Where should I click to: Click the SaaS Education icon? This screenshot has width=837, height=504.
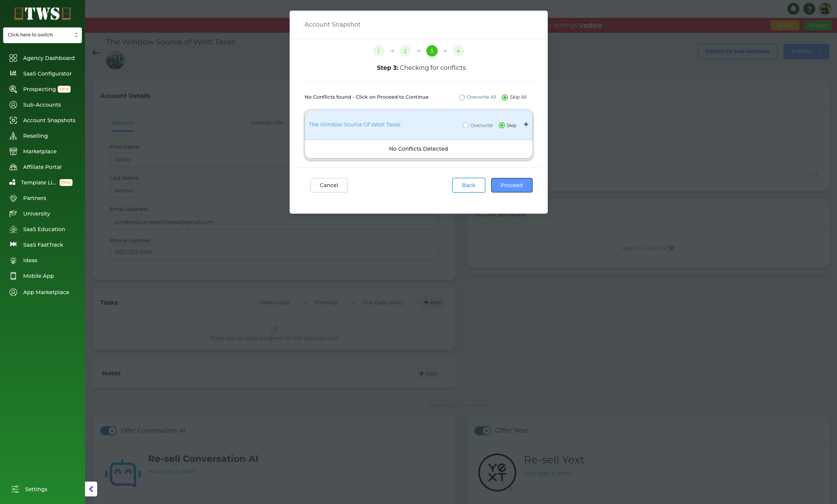(x=13, y=229)
